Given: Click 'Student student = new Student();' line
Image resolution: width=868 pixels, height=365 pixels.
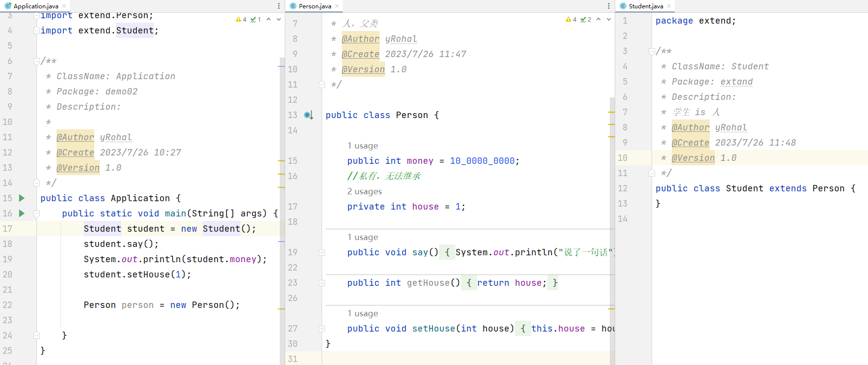Looking at the screenshot, I should [170, 229].
